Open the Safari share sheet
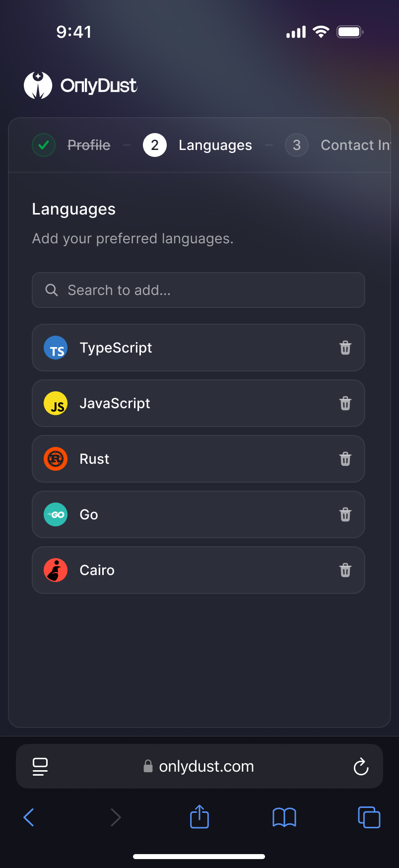Viewport: 399px width, 868px height. 199,817
